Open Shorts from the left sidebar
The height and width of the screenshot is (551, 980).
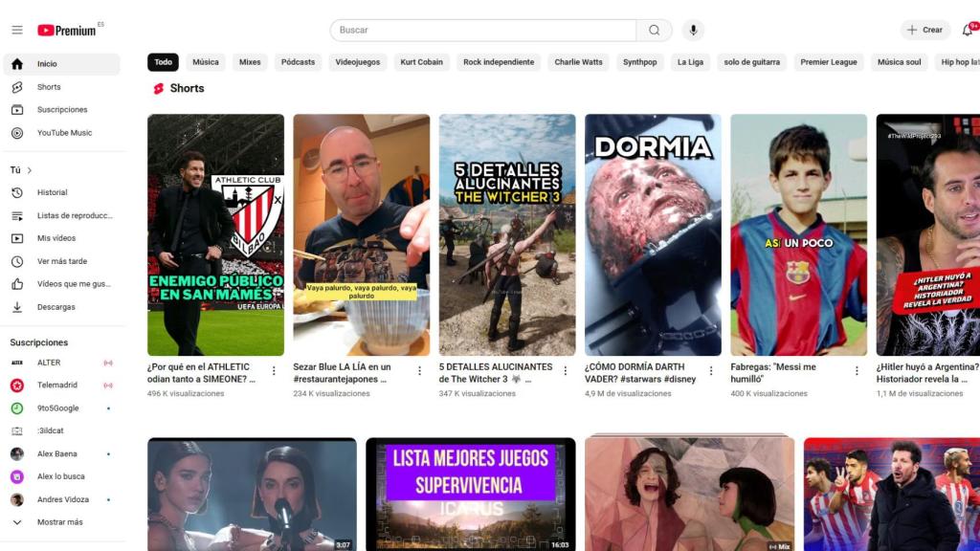click(46, 86)
